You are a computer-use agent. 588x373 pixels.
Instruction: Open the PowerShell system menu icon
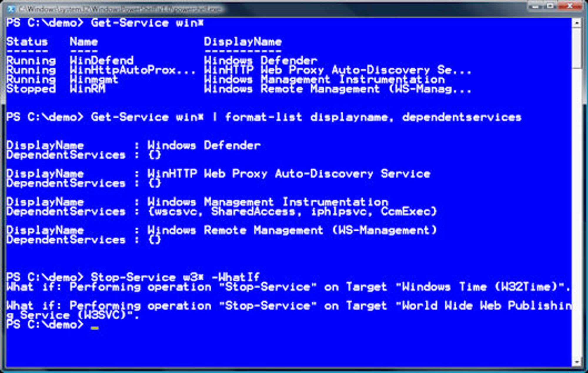click(11, 9)
